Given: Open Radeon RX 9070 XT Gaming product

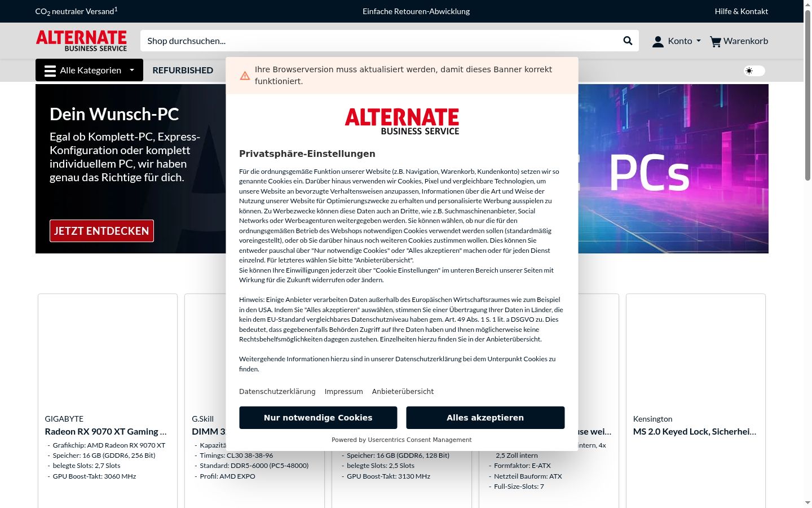Looking at the screenshot, I should 105,431.
